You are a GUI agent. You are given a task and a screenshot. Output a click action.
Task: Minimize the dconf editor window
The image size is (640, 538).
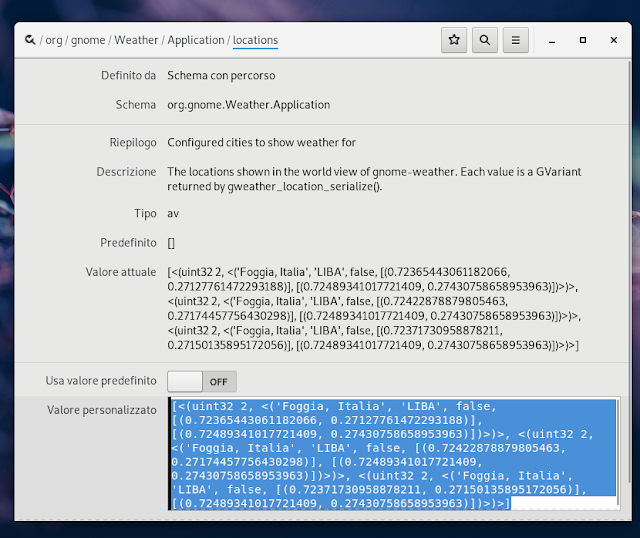point(552,40)
